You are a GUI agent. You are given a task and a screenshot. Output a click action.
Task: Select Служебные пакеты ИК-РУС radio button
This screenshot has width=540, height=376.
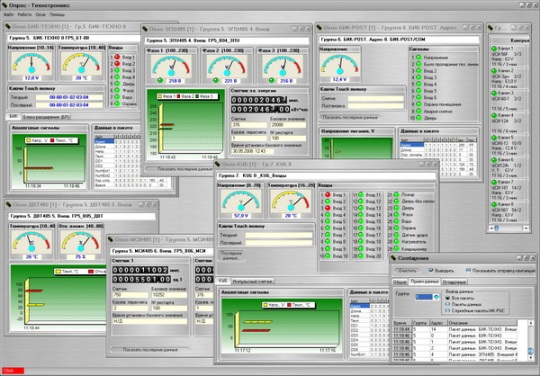448,311
